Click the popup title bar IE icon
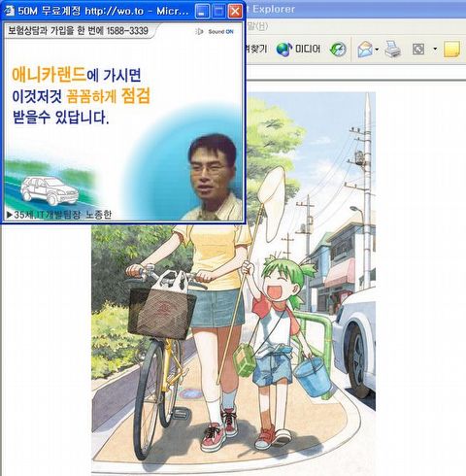Image resolution: width=466 pixels, height=476 pixels. pyautogui.click(x=9, y=11)
